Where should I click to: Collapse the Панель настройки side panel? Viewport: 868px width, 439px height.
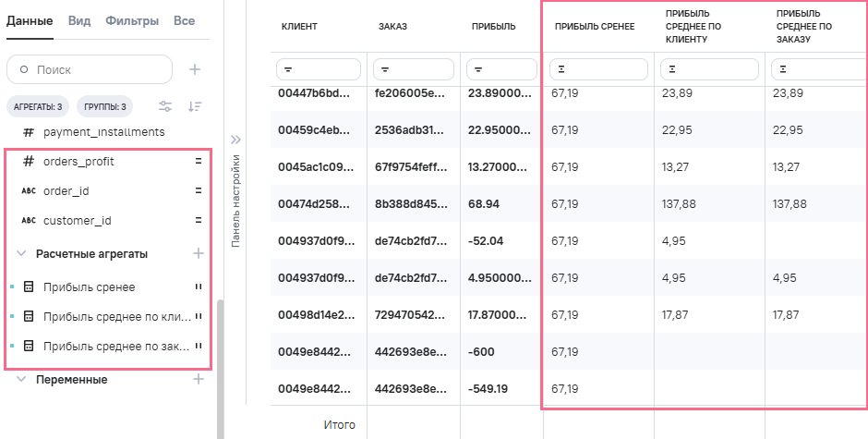point(235,140)
